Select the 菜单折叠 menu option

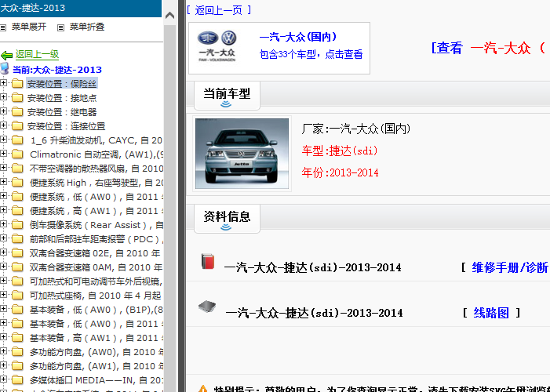[87, 27]
